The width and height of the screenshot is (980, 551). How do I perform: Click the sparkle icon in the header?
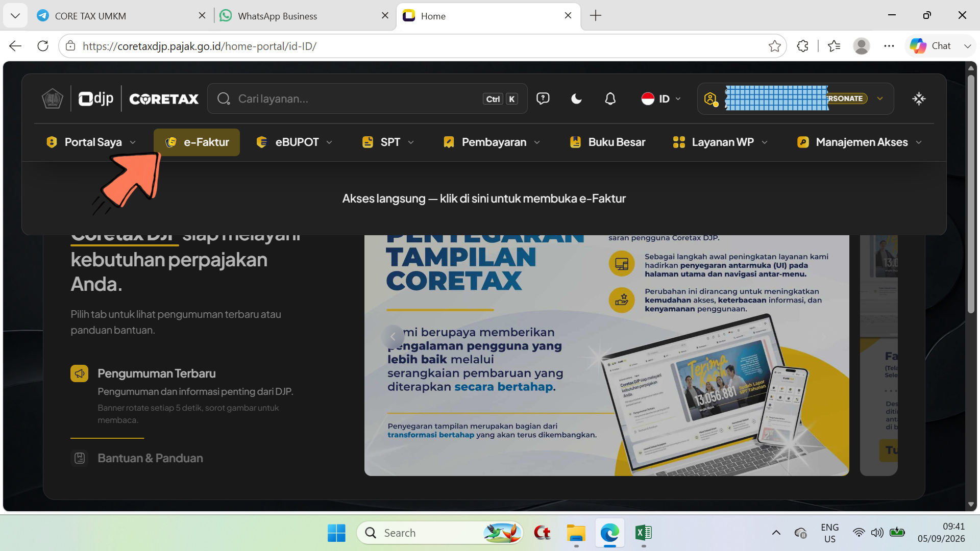click(919, 98)
